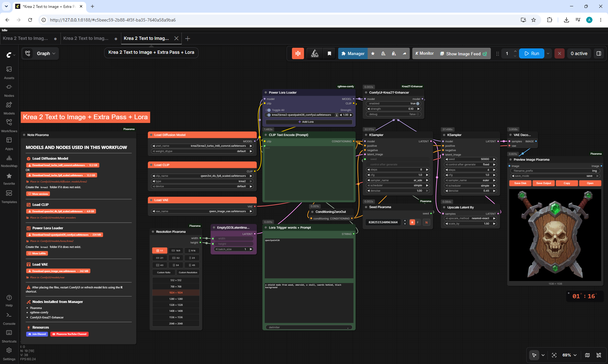Screen dimensions: 608x364
Task: Click the bookmark icon in the toolbar
Action: (x=329, y=53)
